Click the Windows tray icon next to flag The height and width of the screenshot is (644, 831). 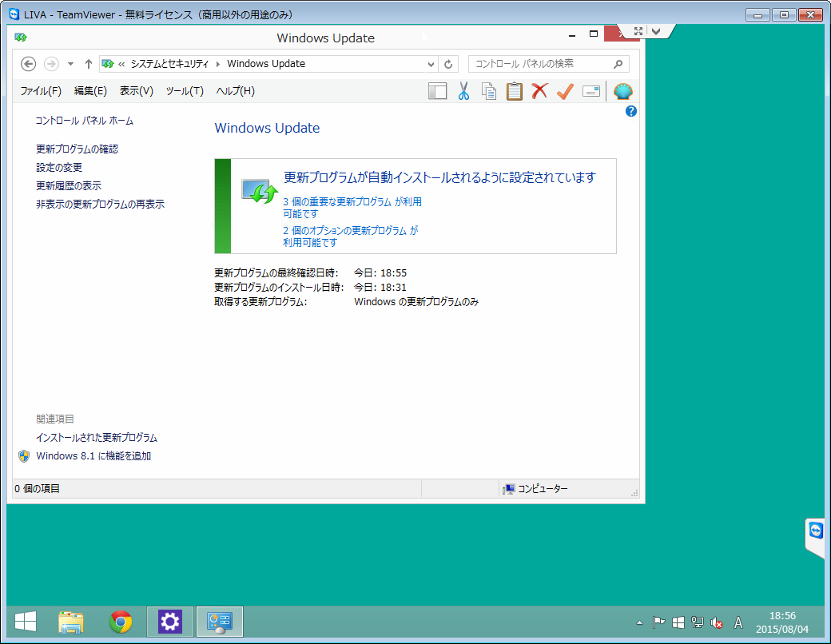point(678,622)
